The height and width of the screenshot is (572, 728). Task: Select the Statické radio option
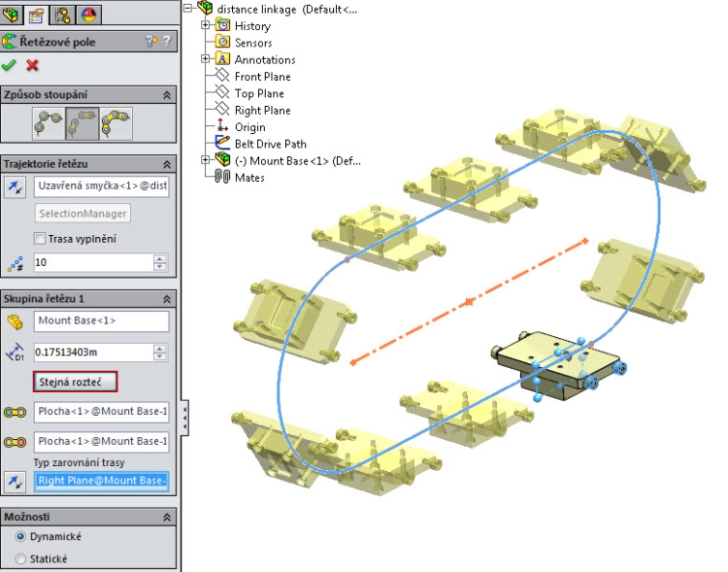point(20,559)
